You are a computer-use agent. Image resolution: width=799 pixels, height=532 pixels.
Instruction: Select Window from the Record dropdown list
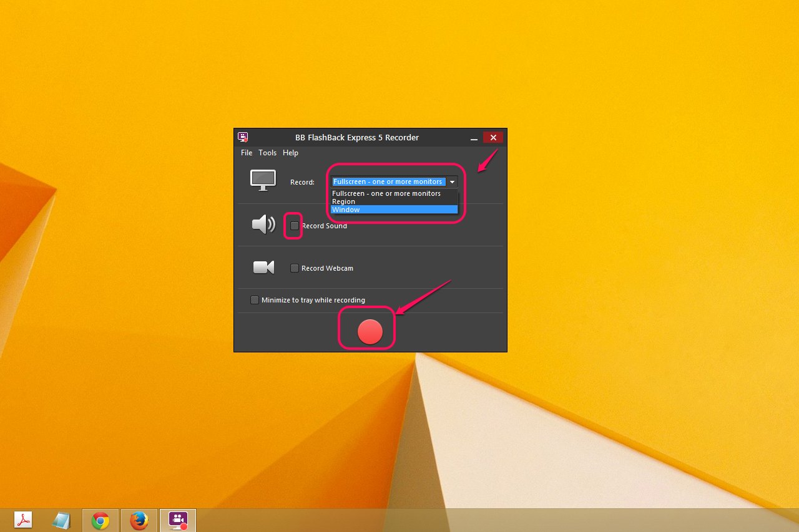point(394,210)
